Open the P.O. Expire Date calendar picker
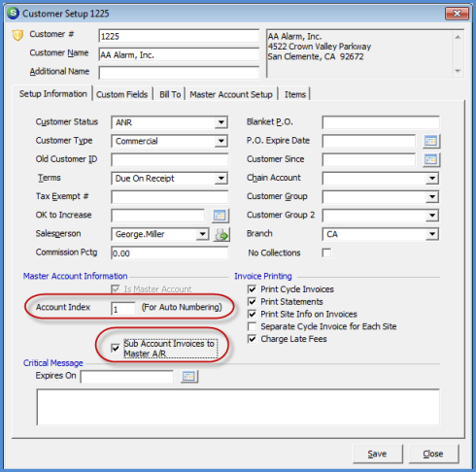This screenshot has width=476, height=472. 431,141
